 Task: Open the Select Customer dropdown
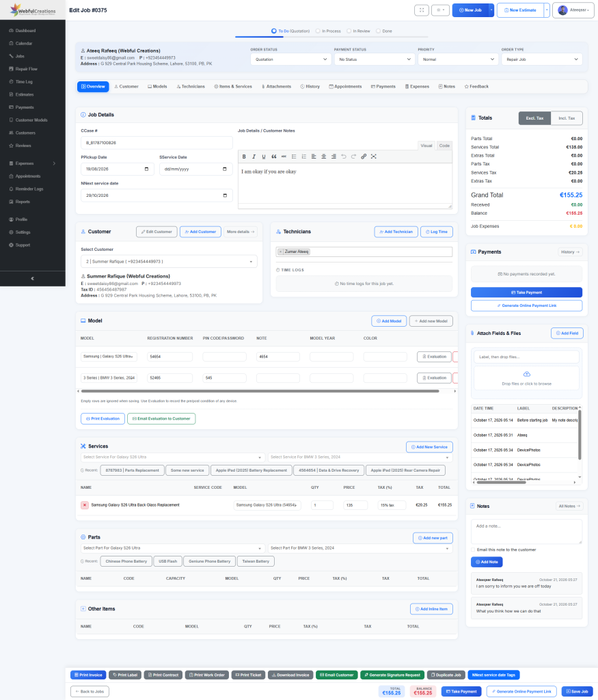click(x=169, y=262)
